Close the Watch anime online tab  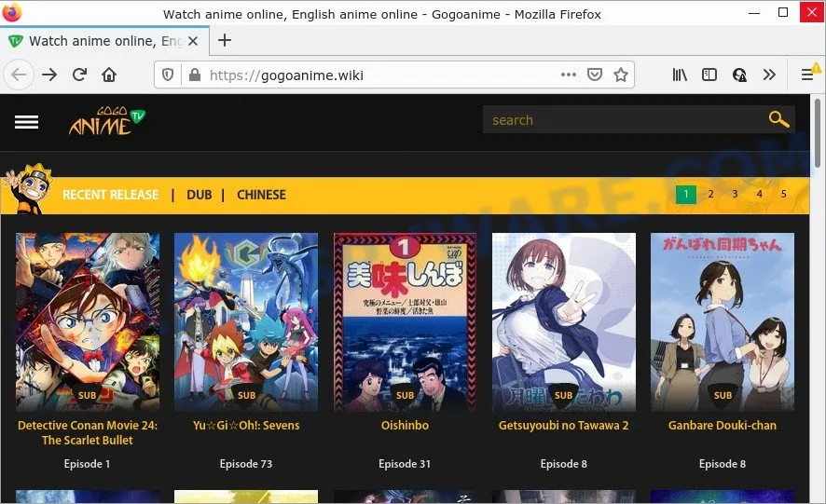click(x=193, y=41)
